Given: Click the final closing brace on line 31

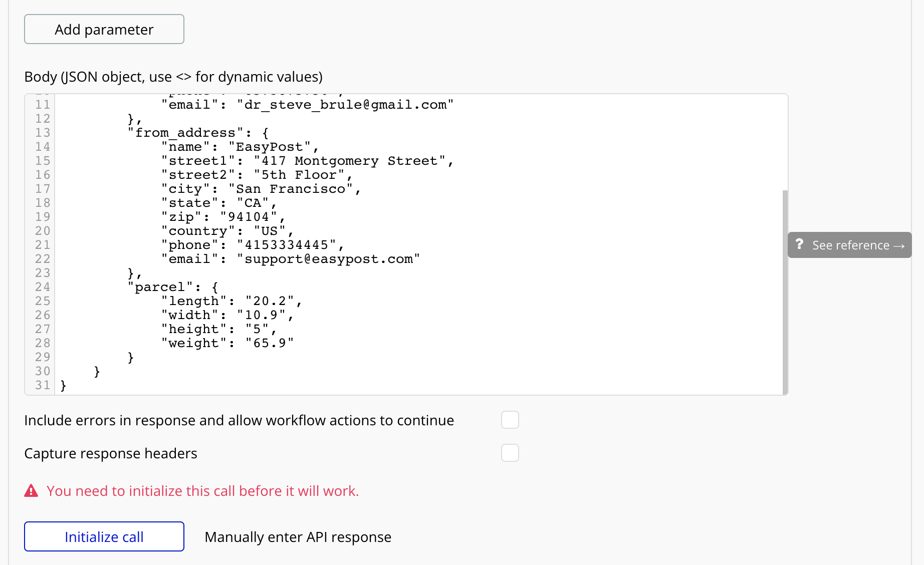Looking at the screenshot, I should point(63,385).
